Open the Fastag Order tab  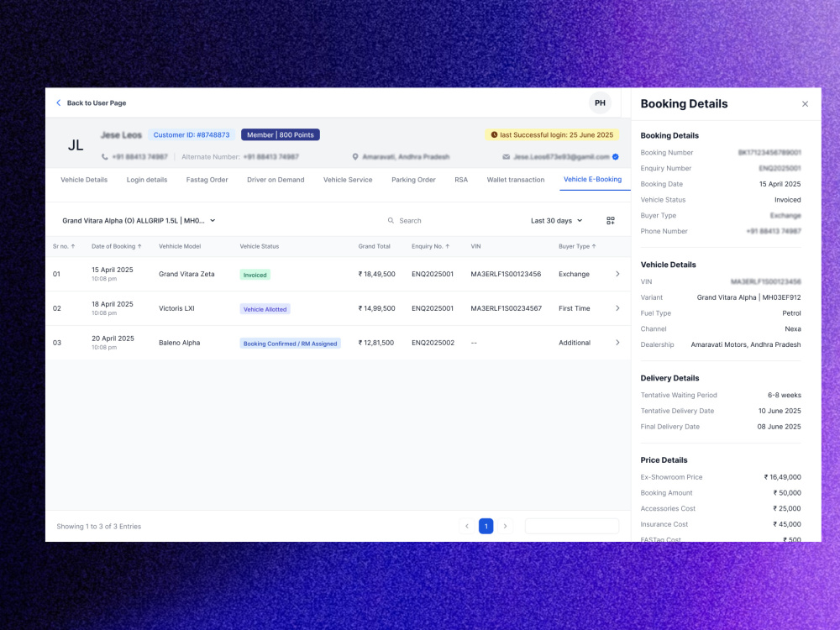[207, 180]
